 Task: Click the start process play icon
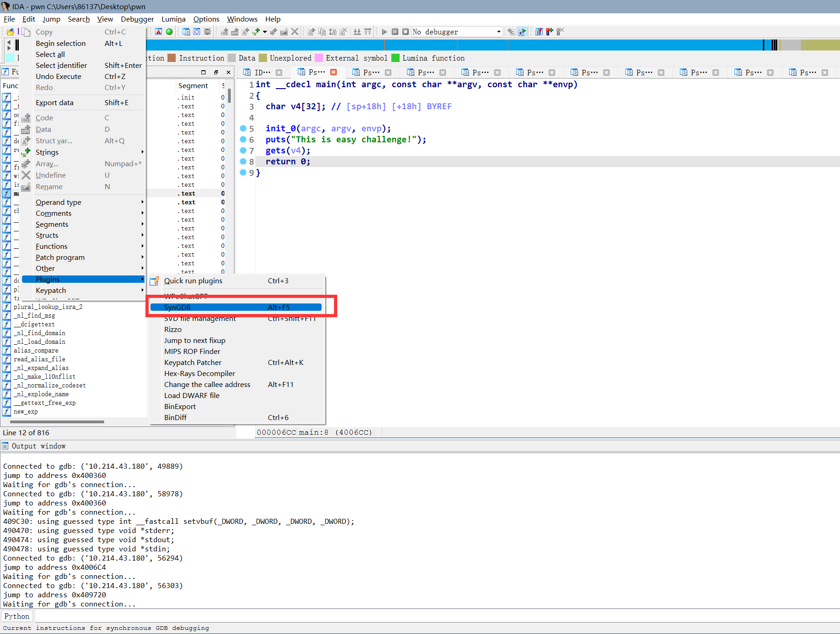(384, 32)
